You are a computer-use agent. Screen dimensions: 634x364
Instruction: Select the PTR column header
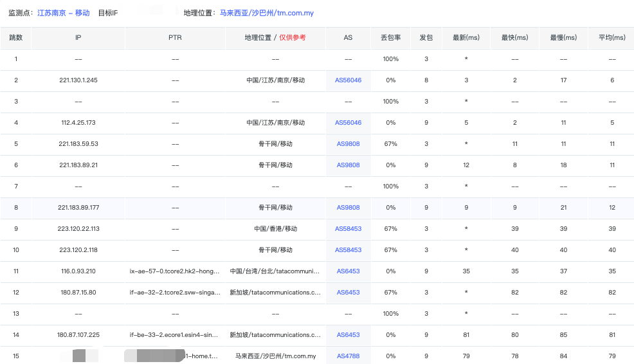[x=175, y=37]
